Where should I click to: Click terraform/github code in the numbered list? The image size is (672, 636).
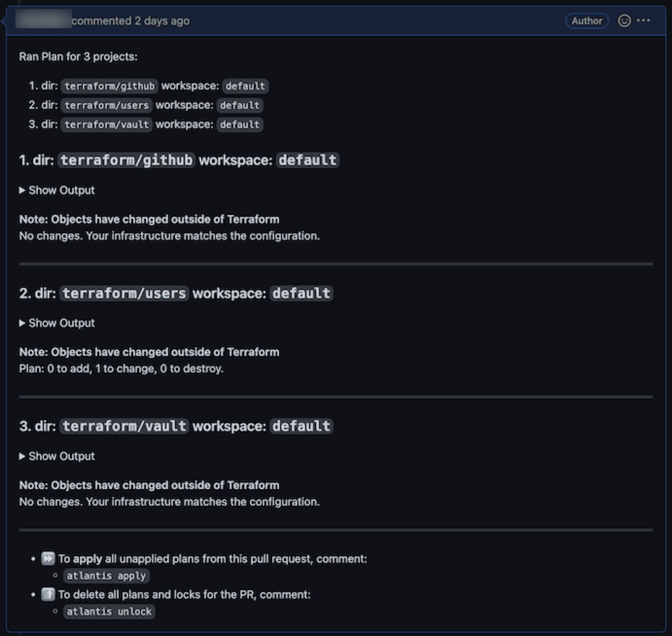point(109,86)
